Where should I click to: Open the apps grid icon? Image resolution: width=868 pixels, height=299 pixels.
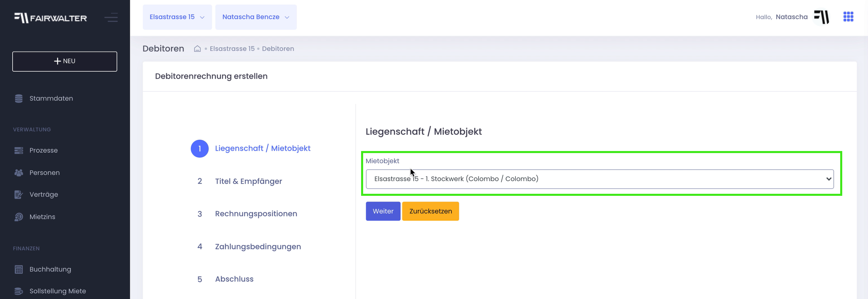pyautogui.click(x=848, y=17)
